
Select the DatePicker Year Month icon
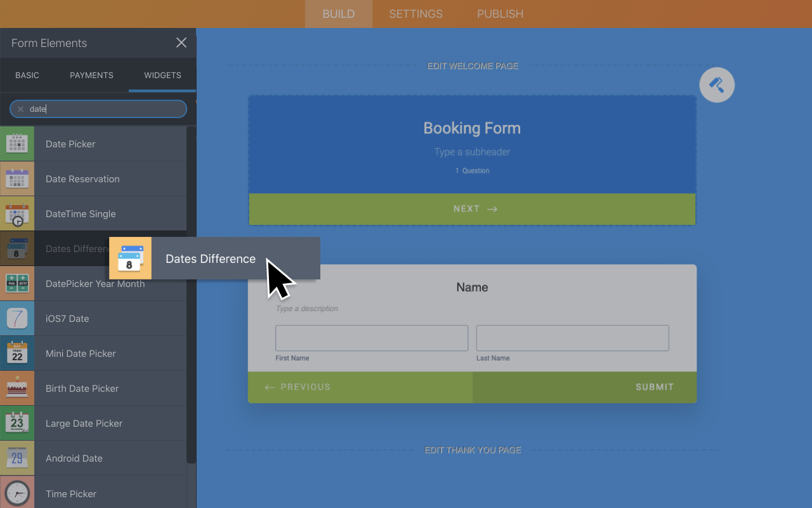(x=17, y=284)
